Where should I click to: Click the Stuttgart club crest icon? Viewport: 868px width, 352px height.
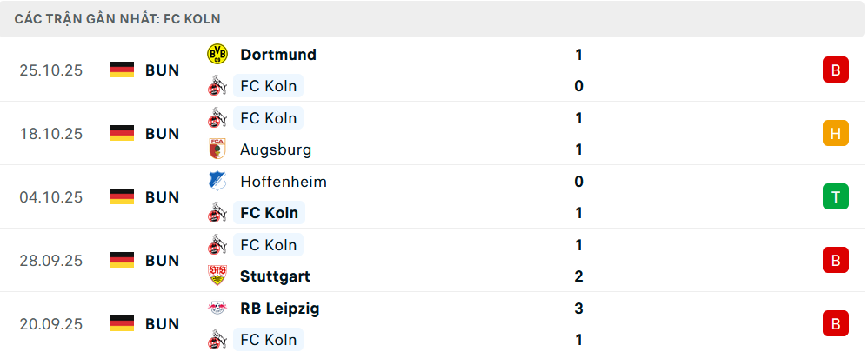tap(217, 276)
